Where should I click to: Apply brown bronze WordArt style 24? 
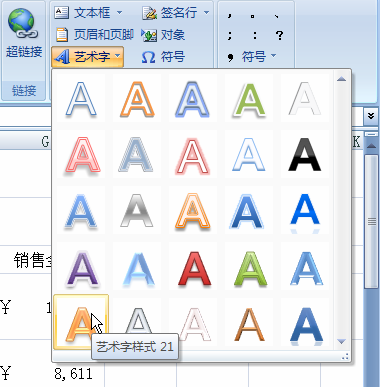point(249,323)
